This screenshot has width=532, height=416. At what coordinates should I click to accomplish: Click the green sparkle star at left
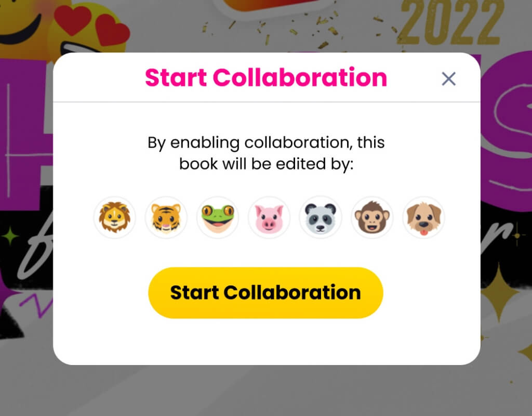click(x=10, y=235)
